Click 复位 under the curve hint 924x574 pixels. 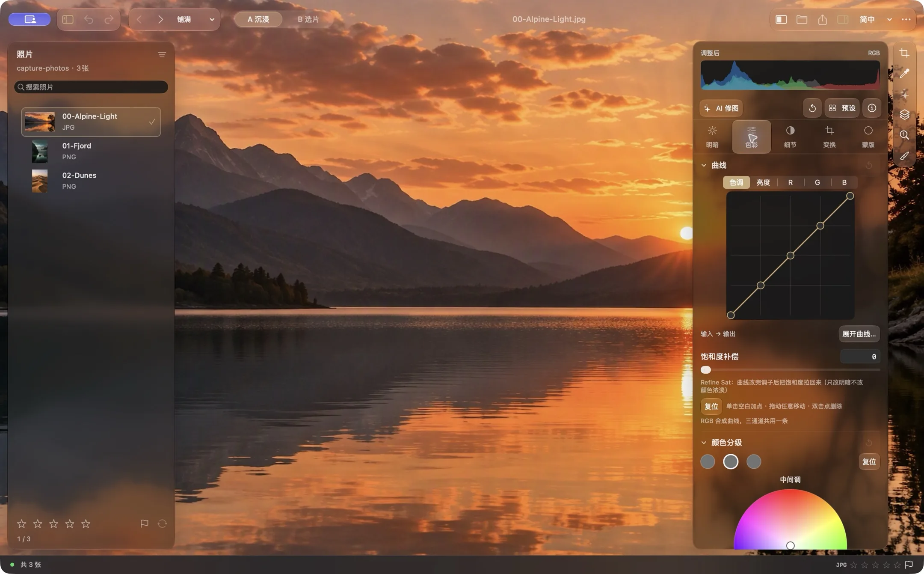711,406
